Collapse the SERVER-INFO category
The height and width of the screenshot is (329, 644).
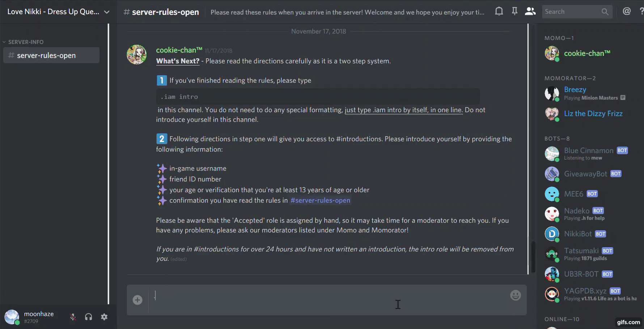pyautogui.click(x=23, y=42)
